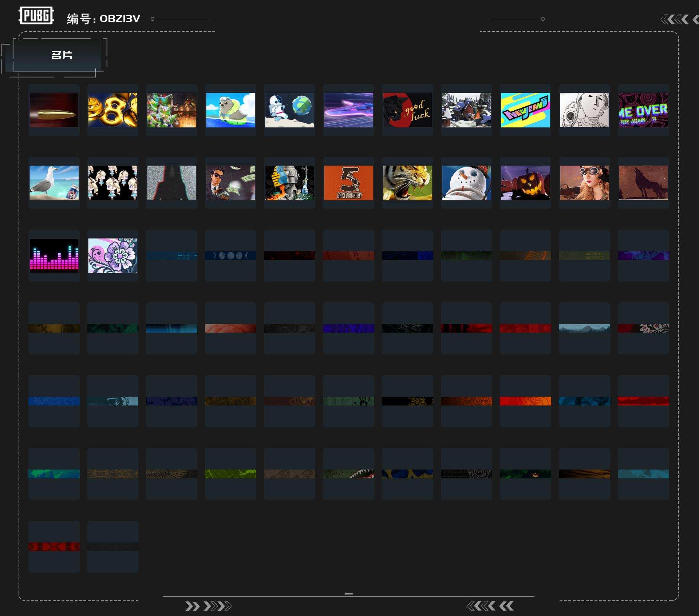Choose the green handprint banner
The width and height of the screenshot is (699, 616).
349,401
